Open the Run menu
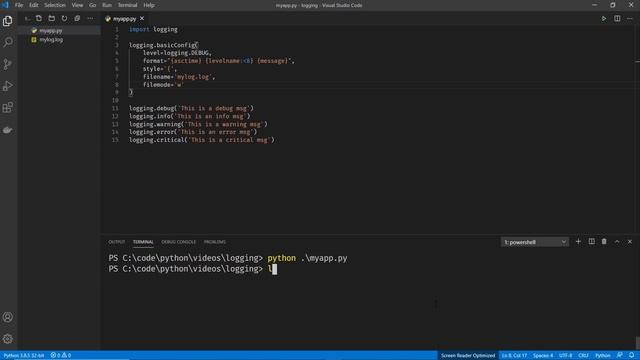 [x=107, y=5]
